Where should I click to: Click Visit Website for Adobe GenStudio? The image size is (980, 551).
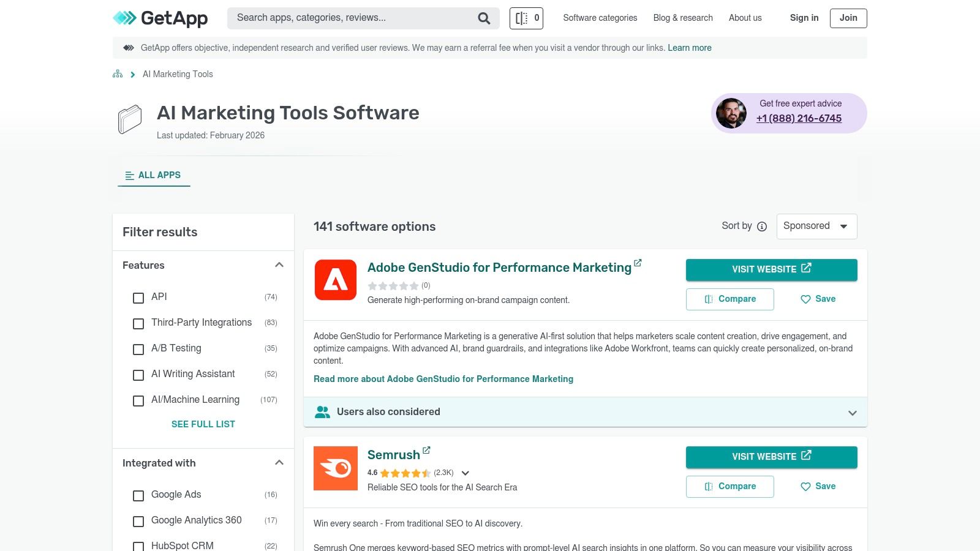click(771, 269)
